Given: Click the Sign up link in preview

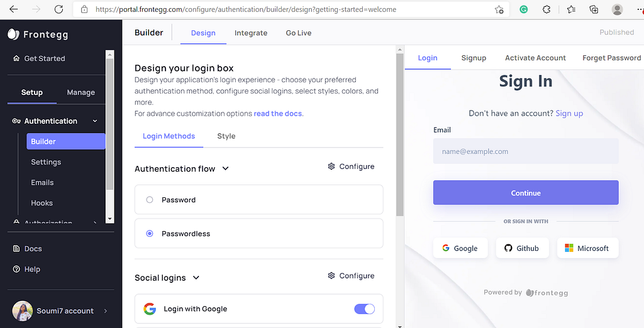Looking at the screenshot, I should point(569,113).
